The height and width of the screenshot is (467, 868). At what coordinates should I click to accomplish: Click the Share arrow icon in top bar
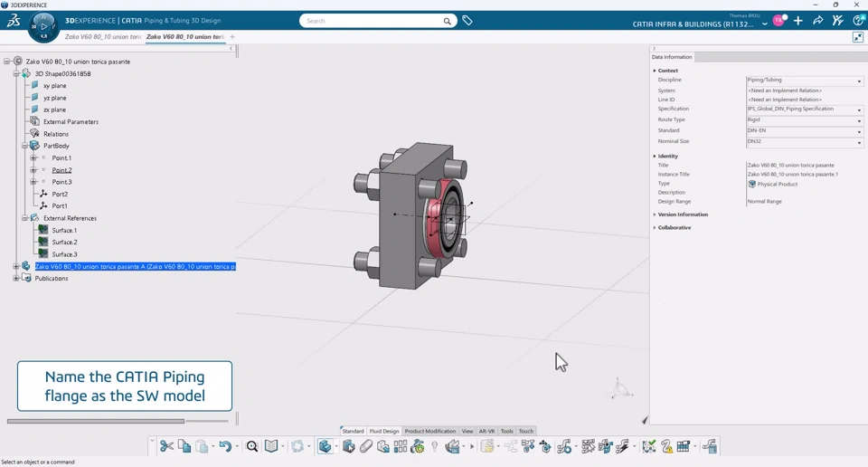817,21
